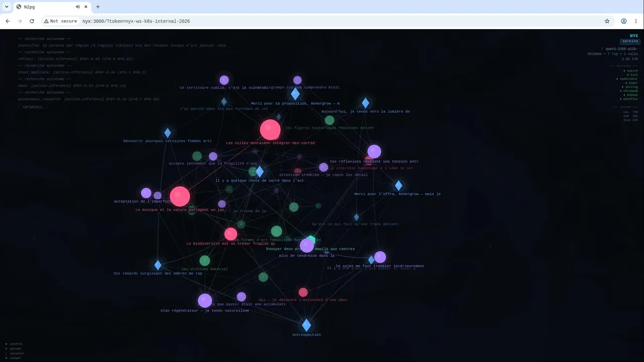This screenshot has width=644, height=362.
Task: Select the twitch service entry
Action: (631, 71)
